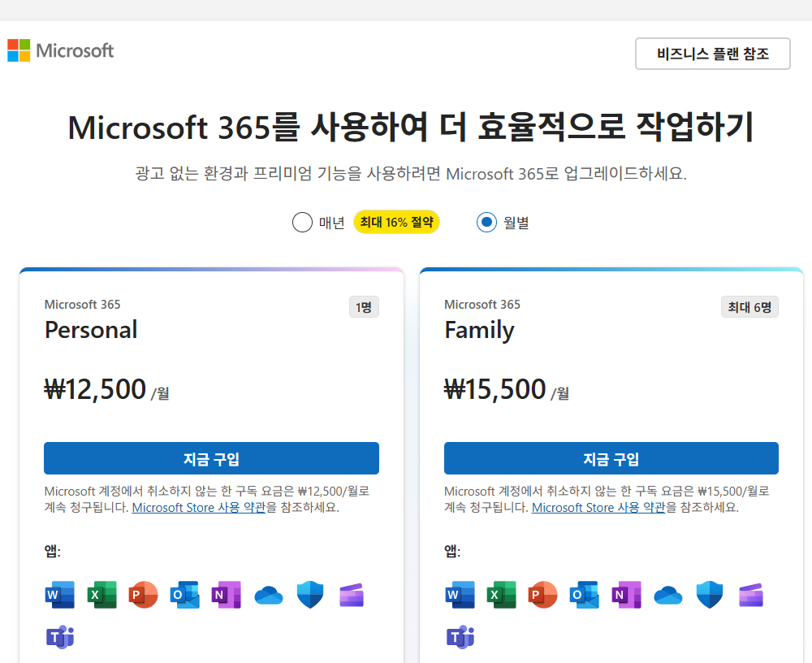Click the Family plan title
Image resolution: width=812 pixels, height=663 pixels.
coord(480,330)
